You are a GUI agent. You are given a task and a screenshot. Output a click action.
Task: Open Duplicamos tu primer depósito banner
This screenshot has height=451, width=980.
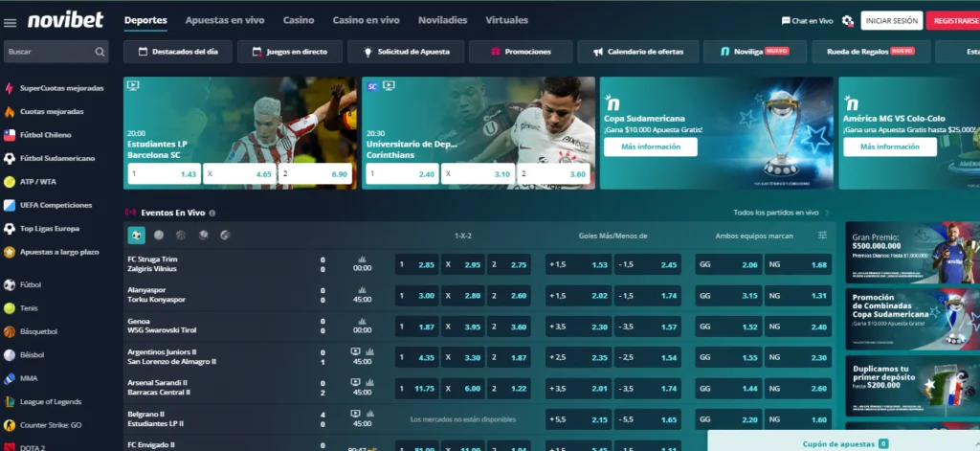click(912, 386)
